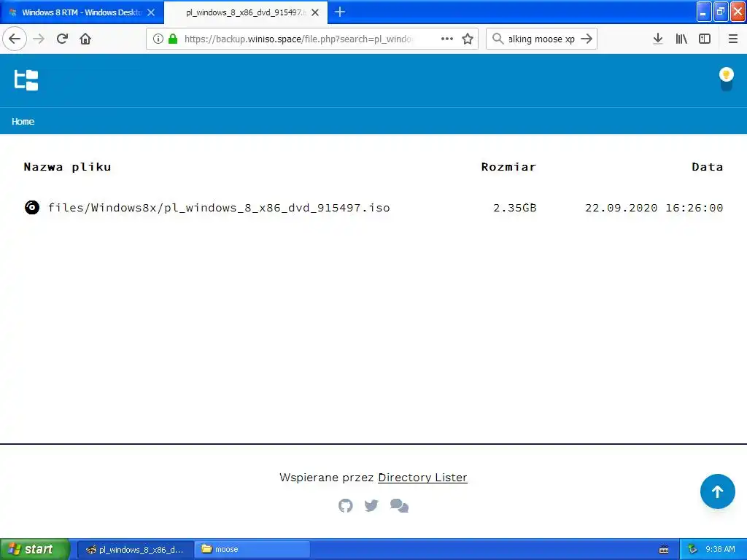The image size is (747, 560).
Task: Select the pl_windows_8_x86_dvd_915497 tab
Action: pos(246,12)
